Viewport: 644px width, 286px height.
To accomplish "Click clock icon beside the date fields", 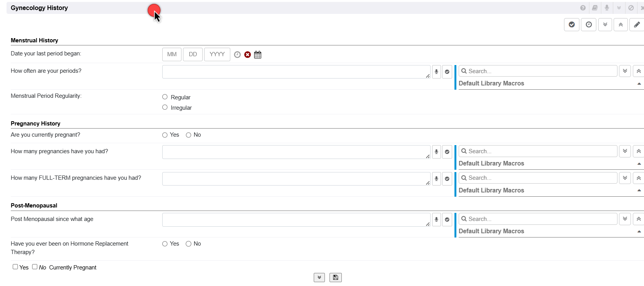I will pos(237,55).
